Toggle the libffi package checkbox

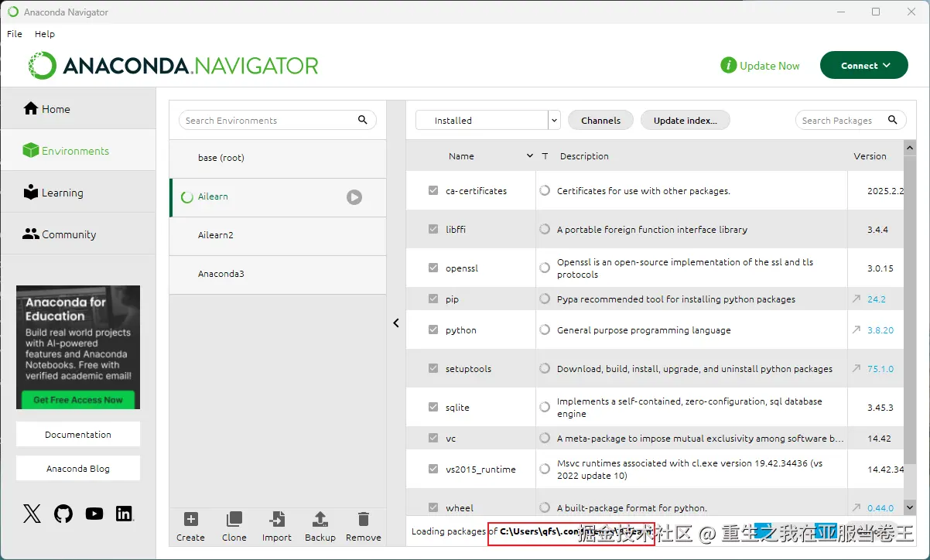point(433,229)
